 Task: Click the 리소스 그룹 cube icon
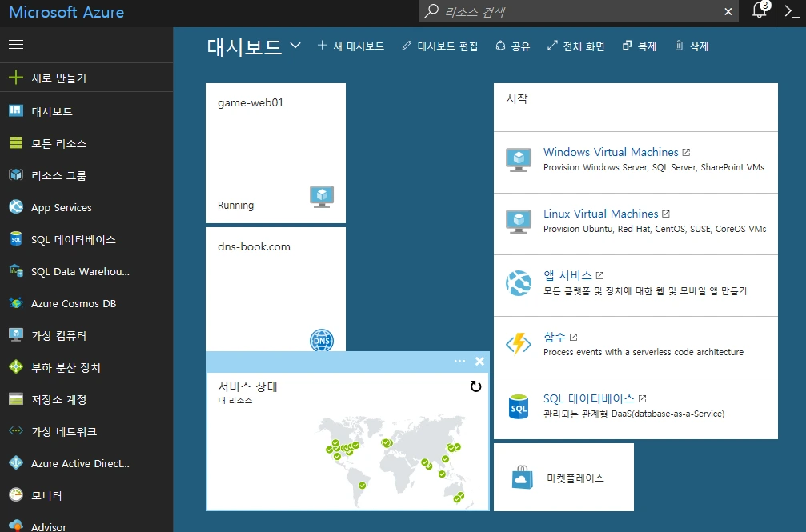(x=16, y=174)
